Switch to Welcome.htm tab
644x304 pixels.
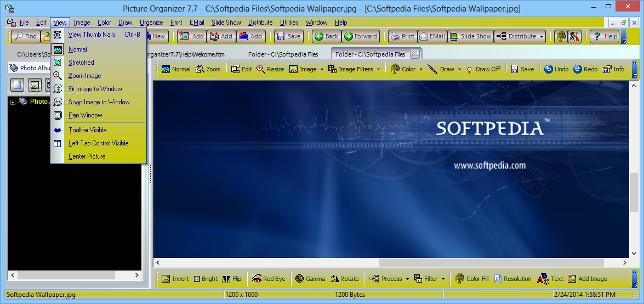(x=186, y=54)
